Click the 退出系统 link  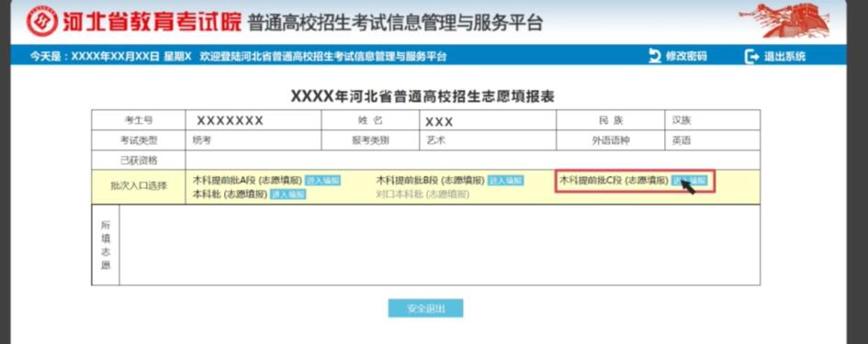[784, 56]
